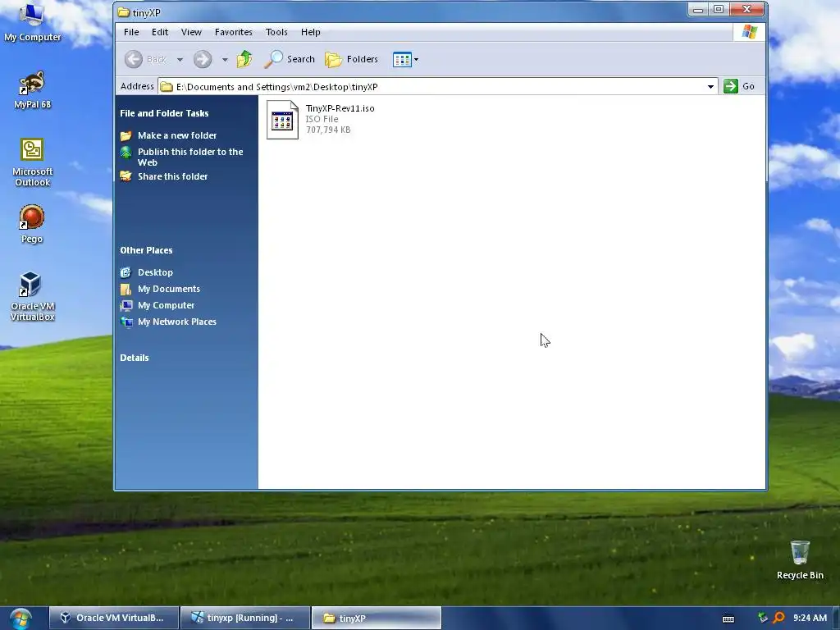This screenshot has height=630, width=840.
Task: Click the tinyXP taskbar button
Action: pos(376,619)
